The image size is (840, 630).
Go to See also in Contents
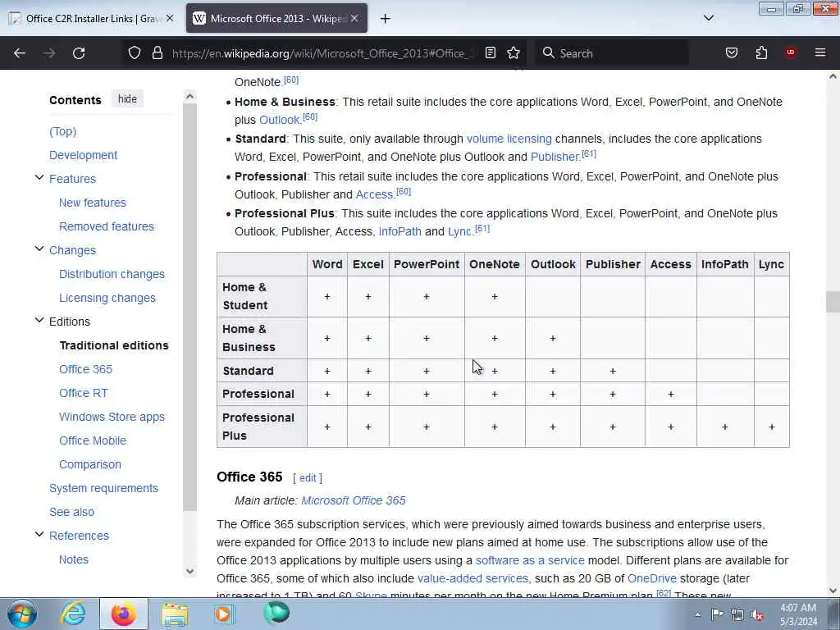pyautogui.click(x=72, y=512)
